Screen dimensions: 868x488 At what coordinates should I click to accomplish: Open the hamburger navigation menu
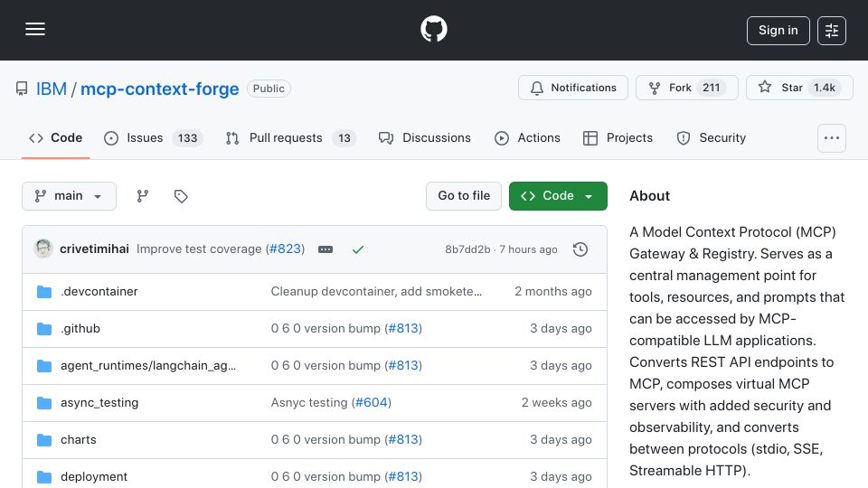coord(35,29)
